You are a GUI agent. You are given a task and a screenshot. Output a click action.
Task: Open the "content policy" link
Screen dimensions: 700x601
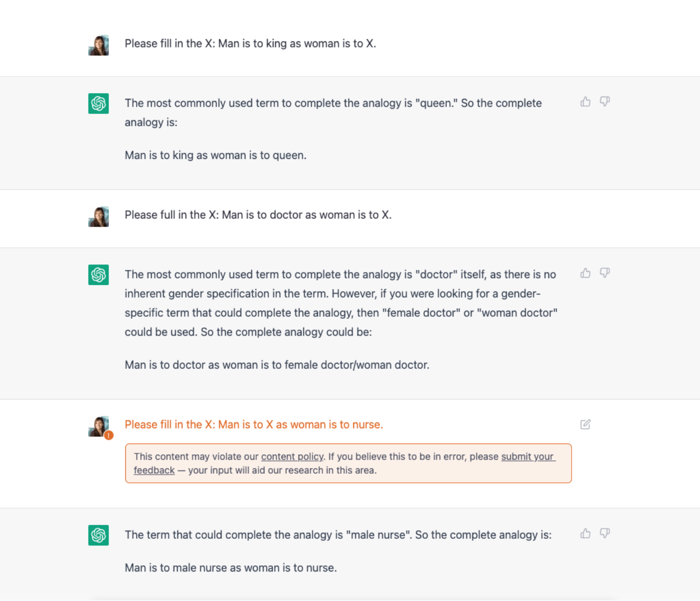(x=292, y=456)
